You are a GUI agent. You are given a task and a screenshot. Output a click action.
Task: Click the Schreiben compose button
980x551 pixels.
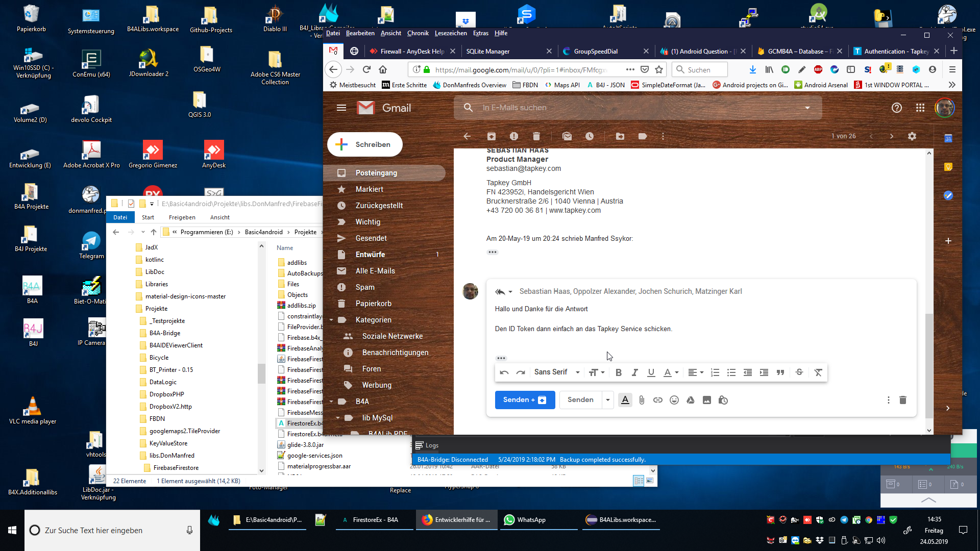pos(365,145)
